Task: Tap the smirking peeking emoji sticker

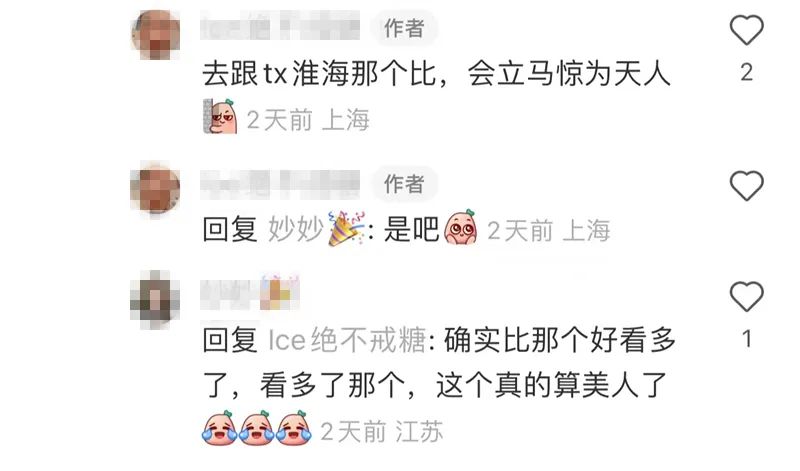Action: (x=220, y=116)
